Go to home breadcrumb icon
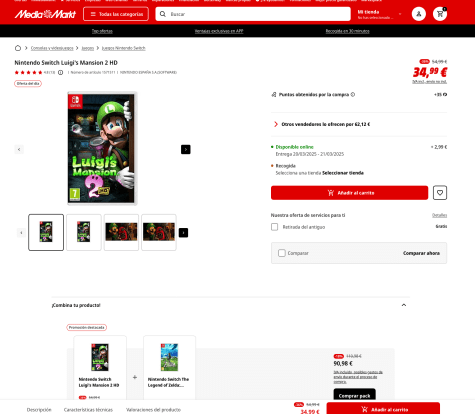This screenshot has width=475, height=414. coord(18,48)
